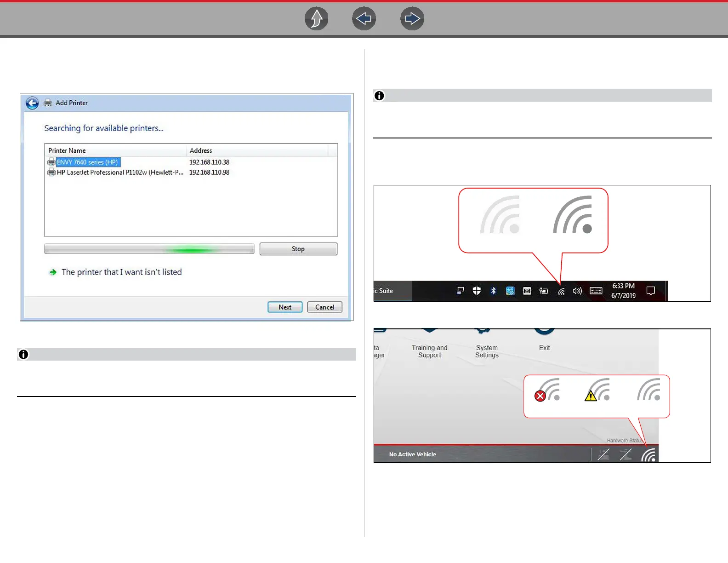Click the back button in Add Printer dialog
Image resolution: width=728 pixels, height=563 pixels.
(x=32, y=103)
